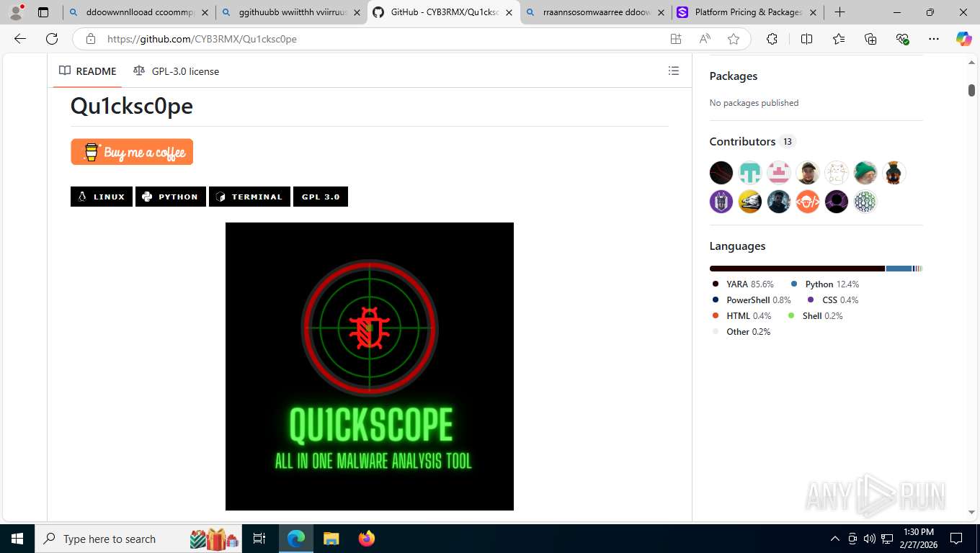
Task: Switch to the ddoowwnnllooad search tab
Action: coord(140,12)
